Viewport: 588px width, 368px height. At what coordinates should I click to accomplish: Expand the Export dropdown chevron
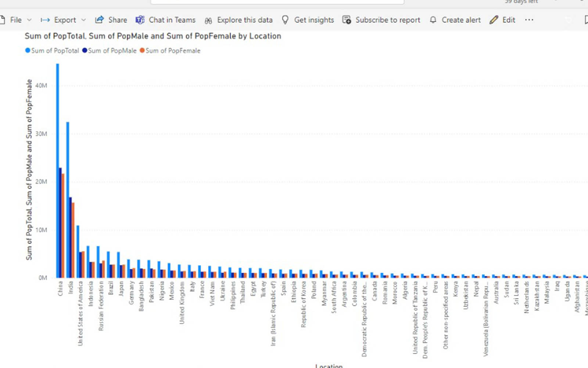tap(83, 20)
